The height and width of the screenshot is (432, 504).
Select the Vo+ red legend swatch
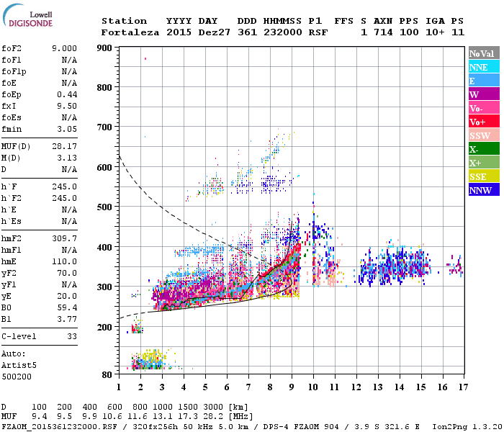point(484,122)
